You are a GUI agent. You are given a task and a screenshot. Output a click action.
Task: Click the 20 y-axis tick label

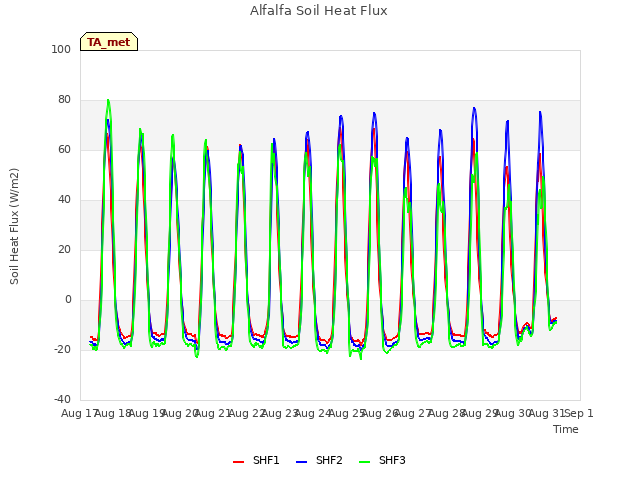point(64,250)
